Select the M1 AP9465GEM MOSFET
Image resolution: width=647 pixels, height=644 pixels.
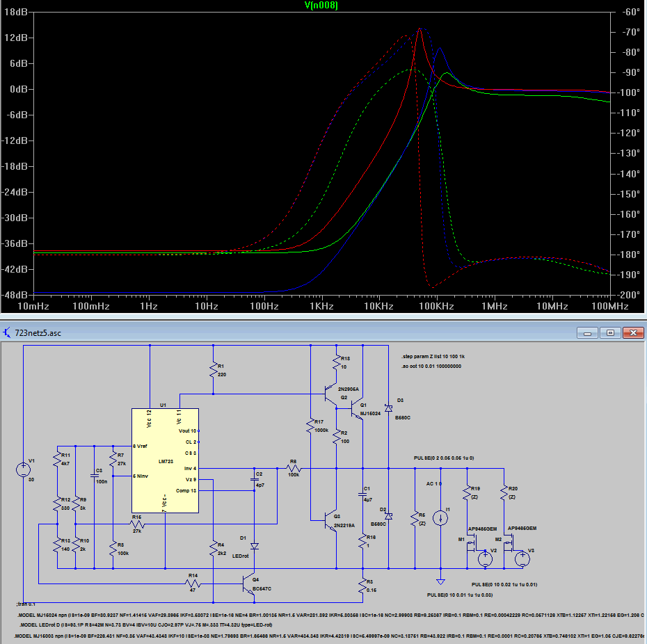(472, 542)
